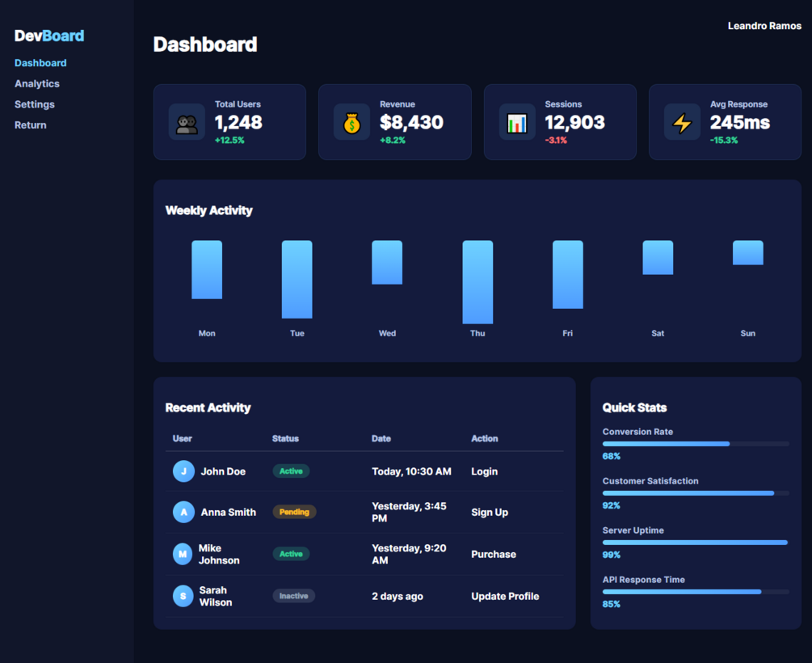Open Settings from the sidebar
Image resolution: width=812 pixels, height=663 pixels.
34,104
